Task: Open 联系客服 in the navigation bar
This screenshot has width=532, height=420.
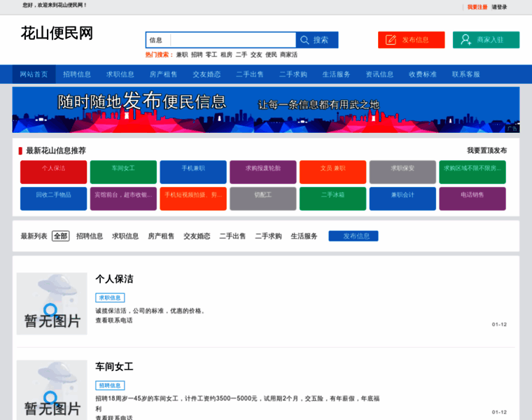Action: click(465, 74)
